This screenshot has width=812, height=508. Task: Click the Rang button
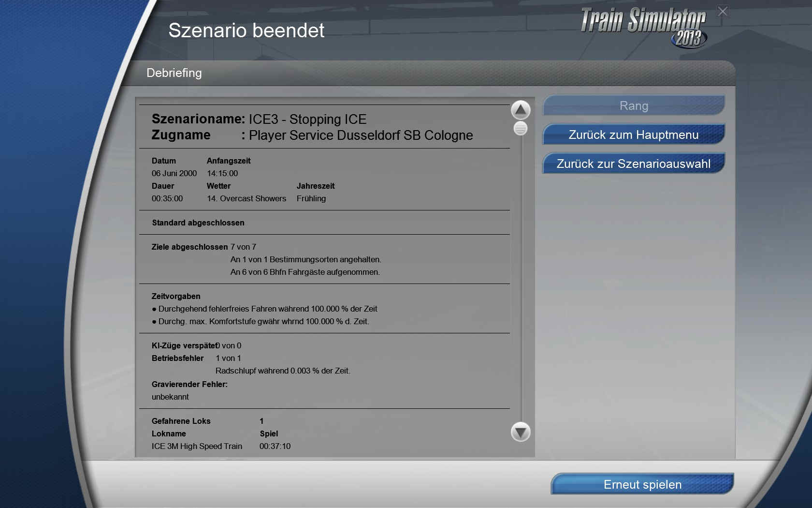coord(634,105)
